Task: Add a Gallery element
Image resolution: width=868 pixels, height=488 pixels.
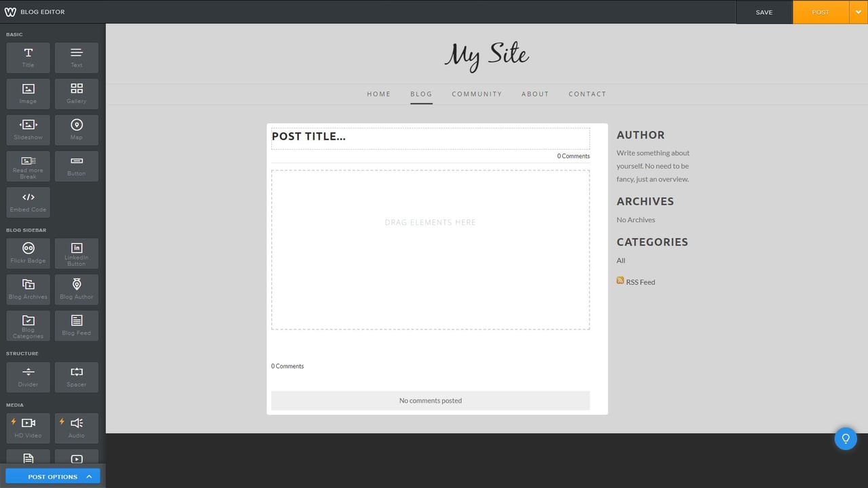Action: [x=76, y=94]
